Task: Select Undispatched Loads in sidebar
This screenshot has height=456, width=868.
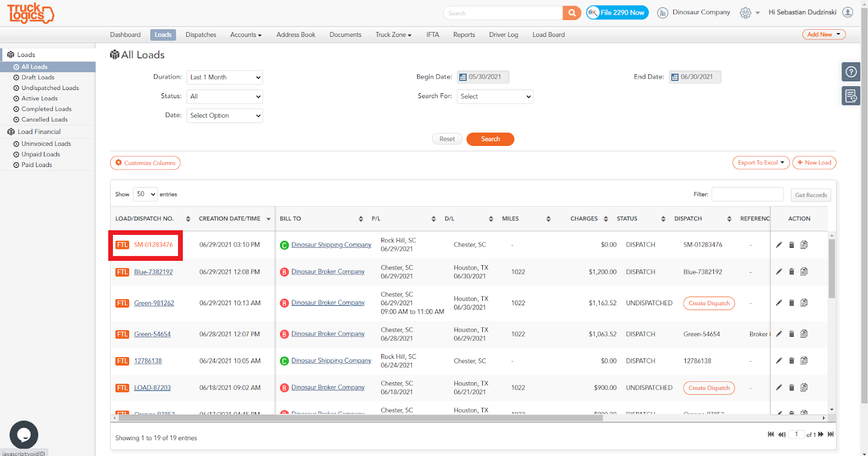Action: point(50,88)
